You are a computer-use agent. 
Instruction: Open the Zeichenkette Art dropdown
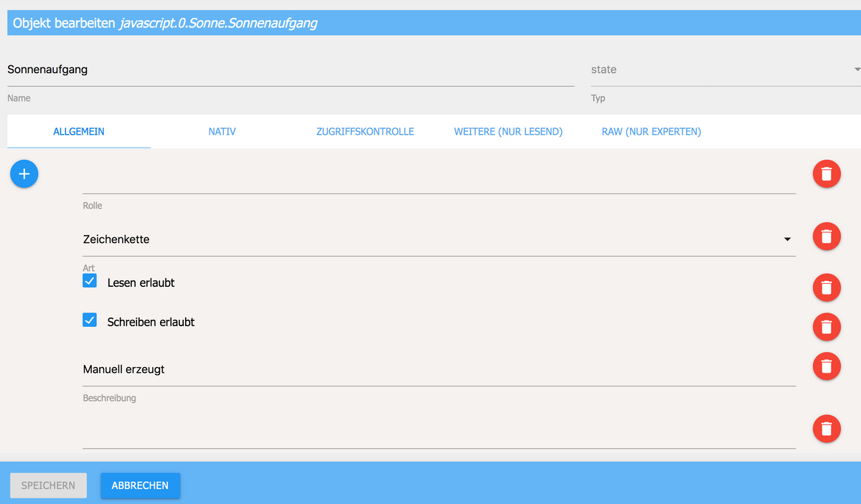[439, 239]
